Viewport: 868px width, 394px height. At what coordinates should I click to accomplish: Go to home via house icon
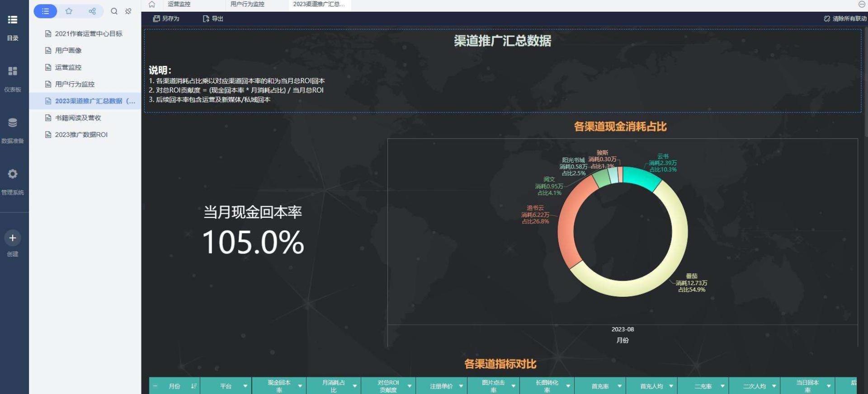[152, 5]
